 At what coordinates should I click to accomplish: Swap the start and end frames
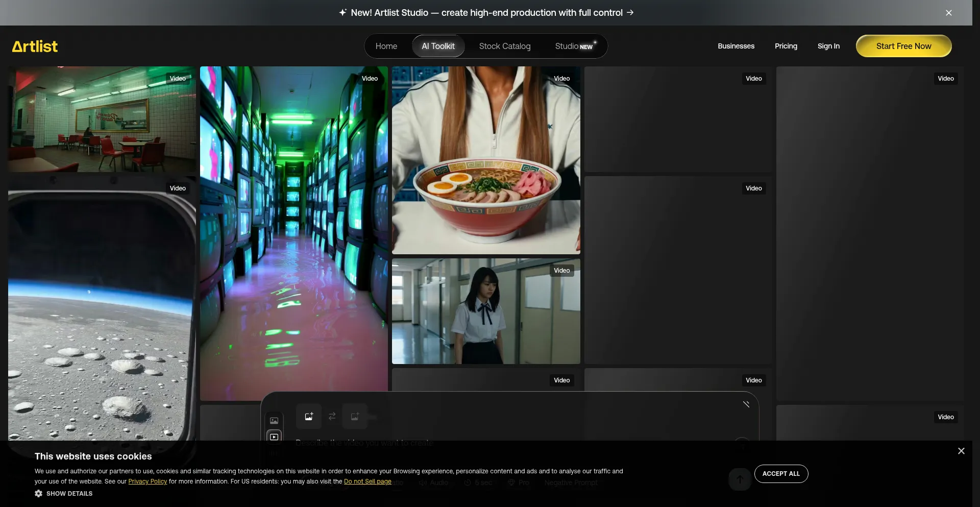(x=332, y=417)
